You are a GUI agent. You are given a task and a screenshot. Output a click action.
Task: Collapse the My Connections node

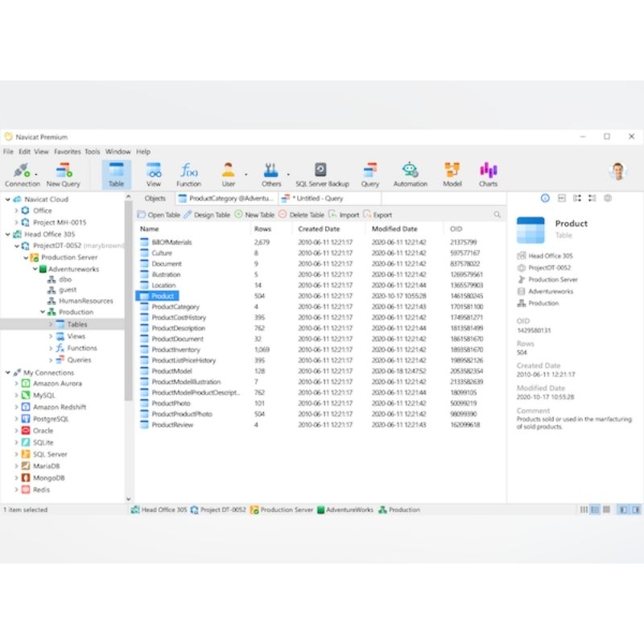click(8, 373)
